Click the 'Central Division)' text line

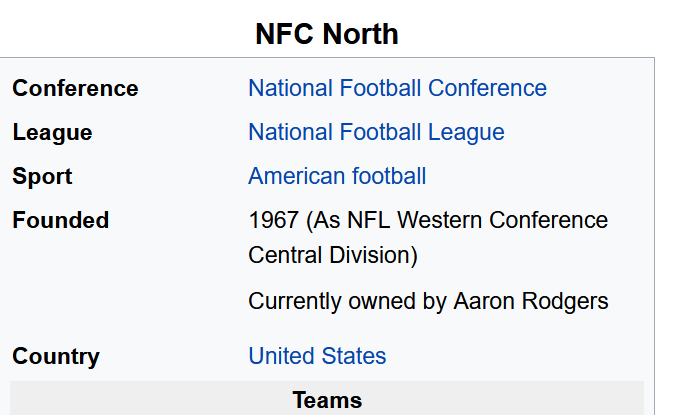click(x=333, y=255)
